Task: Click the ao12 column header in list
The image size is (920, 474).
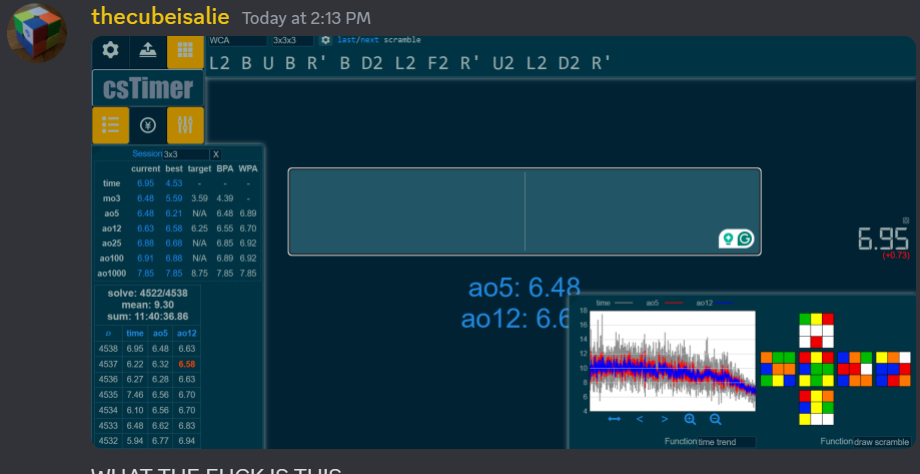Action: click(x=187, y=333)
